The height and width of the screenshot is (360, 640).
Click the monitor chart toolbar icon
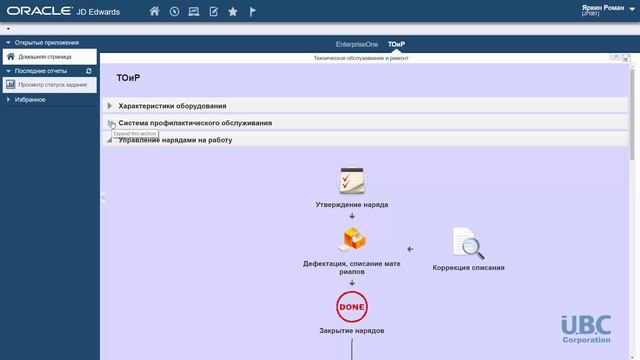coord(194,12)
